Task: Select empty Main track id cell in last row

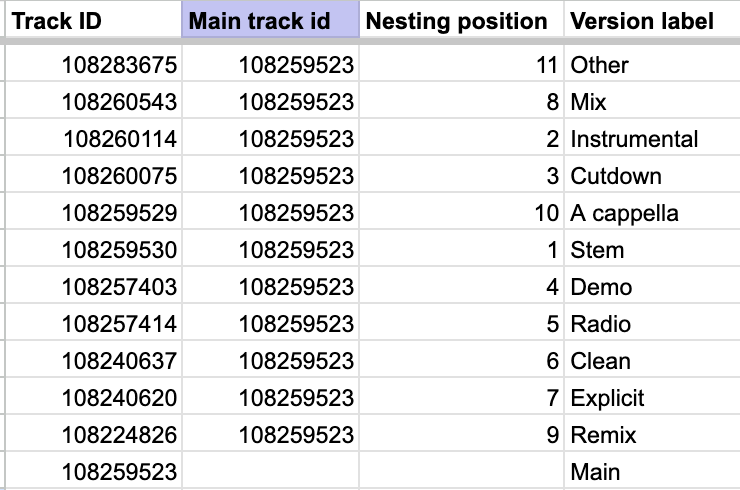Action: 270,471
